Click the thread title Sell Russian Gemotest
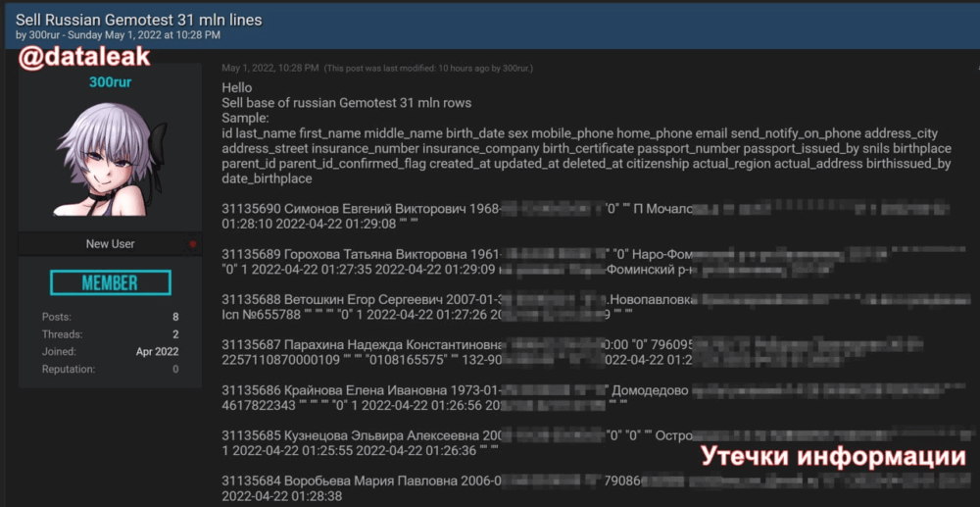The height and width of the screenshot is (507, 980). [139, 20]
